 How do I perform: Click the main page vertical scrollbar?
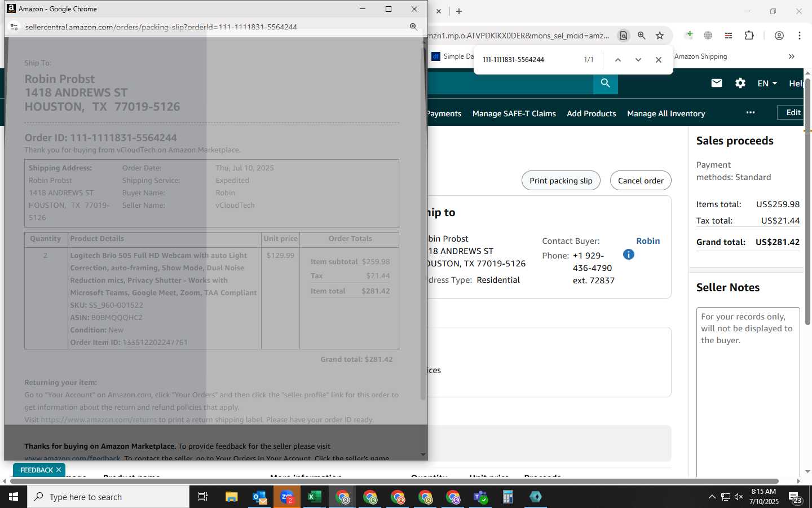point(807,200)
